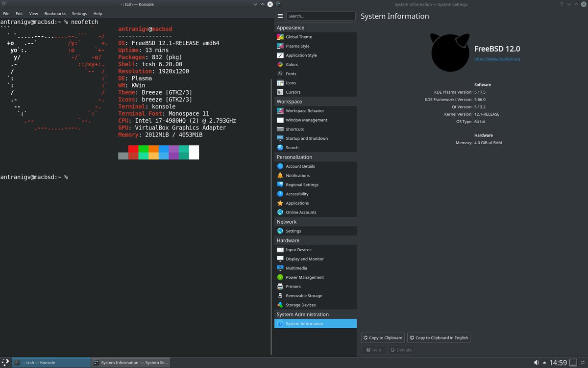Open Input Devices settings
The image size is (588, 368).
pos(316,250)
